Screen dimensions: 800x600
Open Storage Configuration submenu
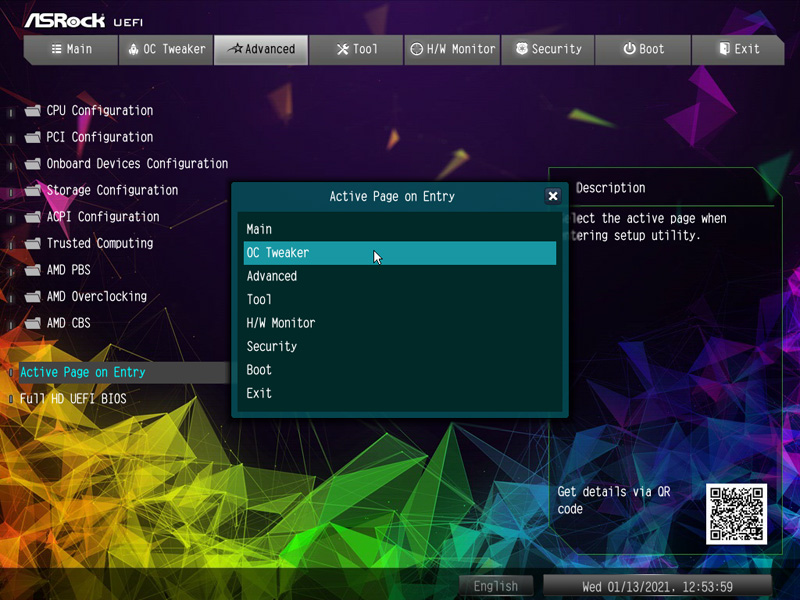click(x=112, y=190)
